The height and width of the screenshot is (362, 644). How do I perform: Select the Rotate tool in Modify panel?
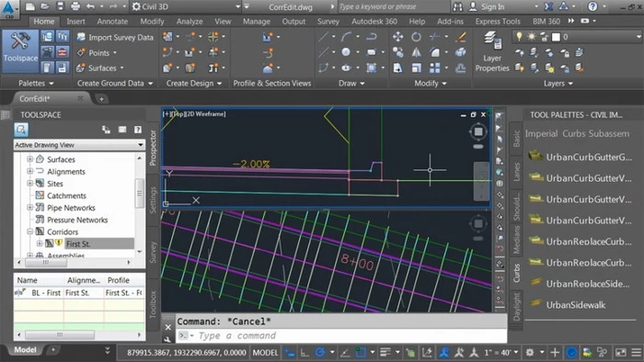click(x=416, y=37)
